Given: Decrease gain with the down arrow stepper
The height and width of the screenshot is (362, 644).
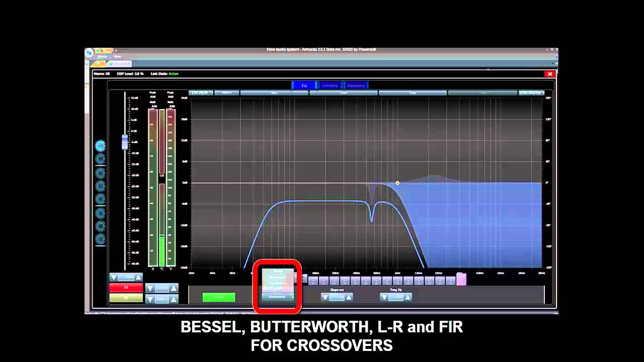Looking at the screenshot, I should click(x=114, y=278).
